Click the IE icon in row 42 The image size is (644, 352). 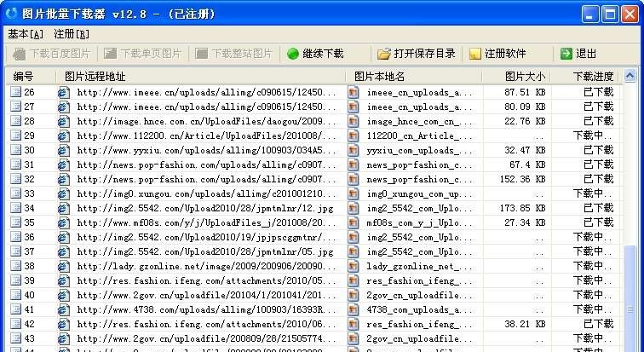tap(64, 324)
